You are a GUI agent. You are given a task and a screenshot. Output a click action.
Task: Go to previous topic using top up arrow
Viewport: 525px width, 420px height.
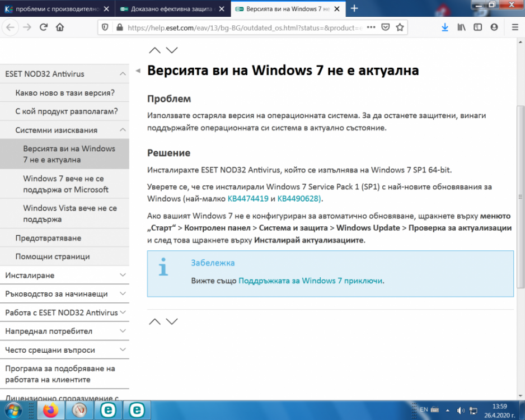coord(154,50)
